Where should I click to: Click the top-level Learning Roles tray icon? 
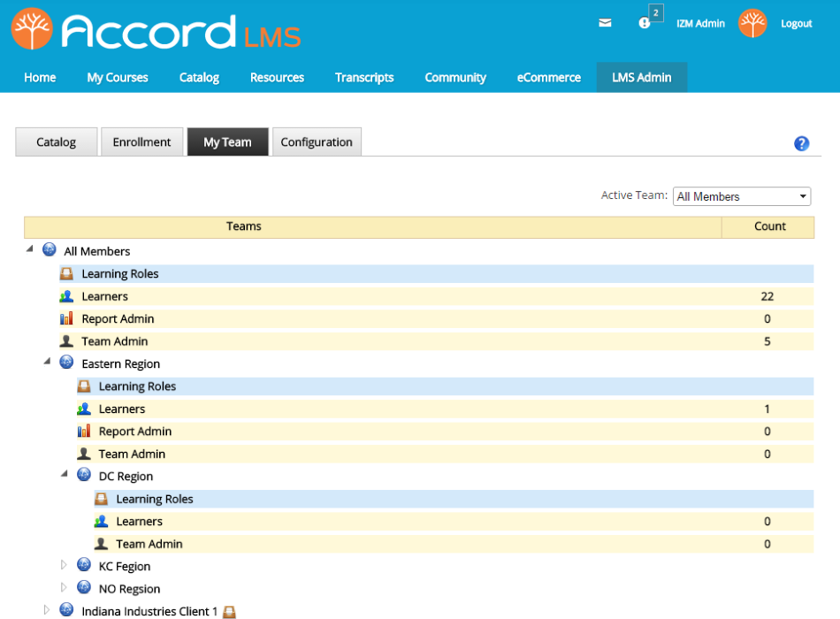pyautogui.click(x=66, y=274)
